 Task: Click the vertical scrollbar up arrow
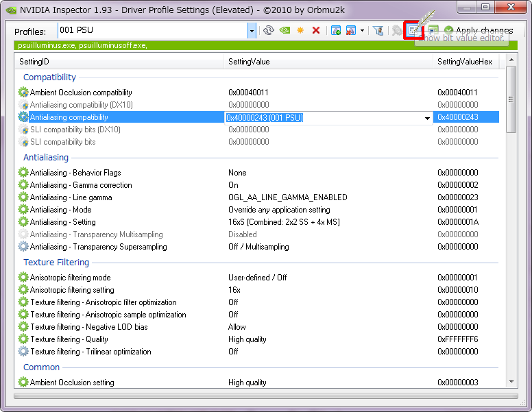pos(511,60)
